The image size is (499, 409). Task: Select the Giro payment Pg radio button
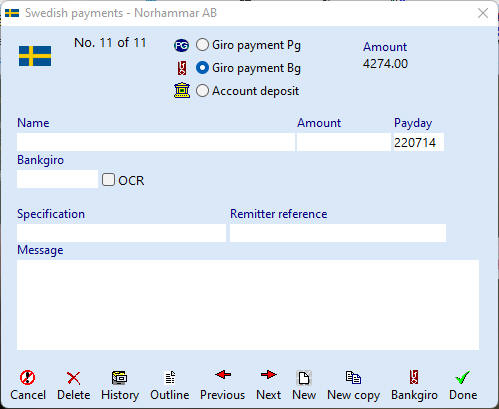coord(202,45)
